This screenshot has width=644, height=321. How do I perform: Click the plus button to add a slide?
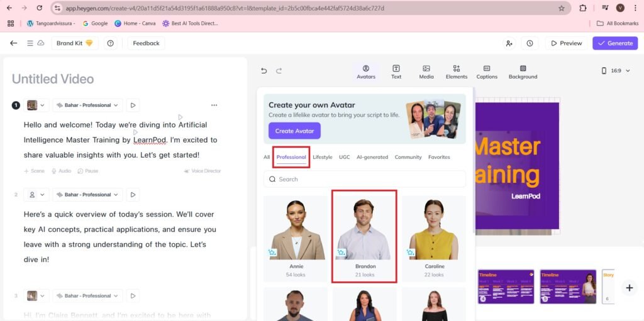(629, 288)
